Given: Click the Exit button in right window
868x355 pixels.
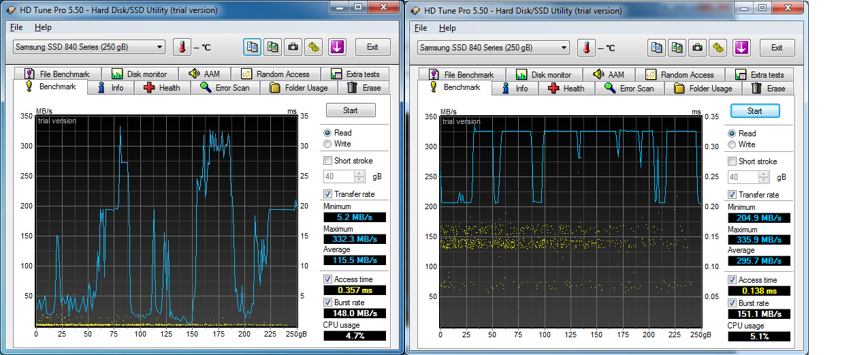Looking at the screenshot, I should tap(777, 48).
